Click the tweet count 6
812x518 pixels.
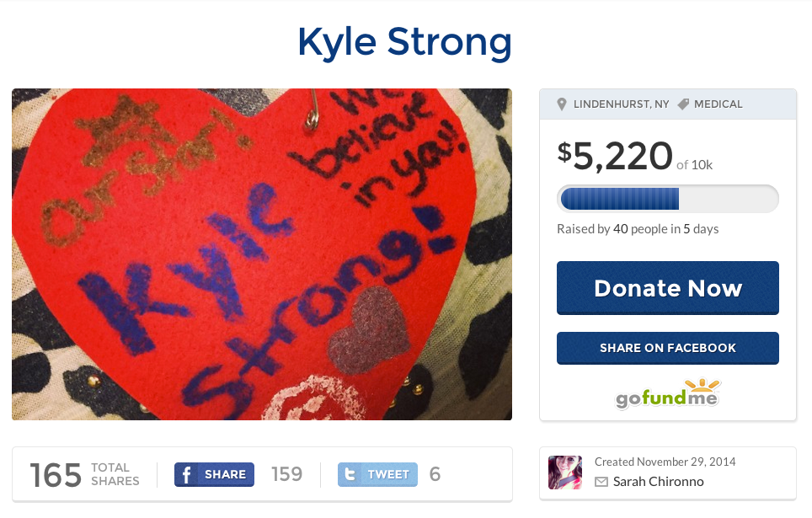(435, 474)
